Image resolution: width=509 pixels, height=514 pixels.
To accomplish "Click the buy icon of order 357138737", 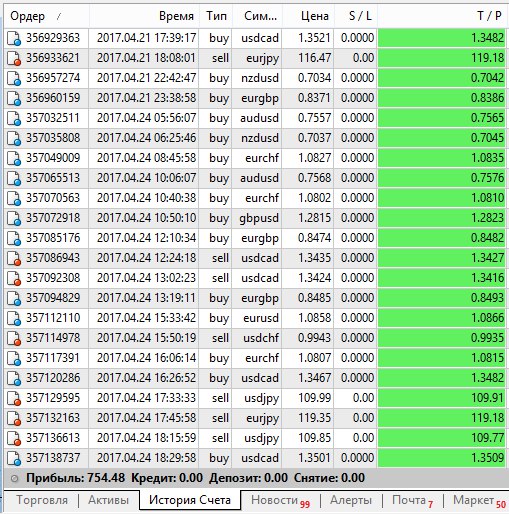I will coord(14,458).
